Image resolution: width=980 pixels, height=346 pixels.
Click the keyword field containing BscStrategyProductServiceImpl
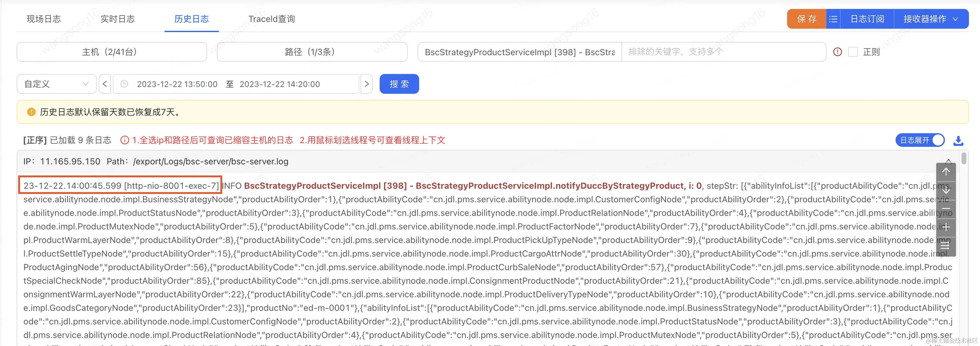coord(520,52)
